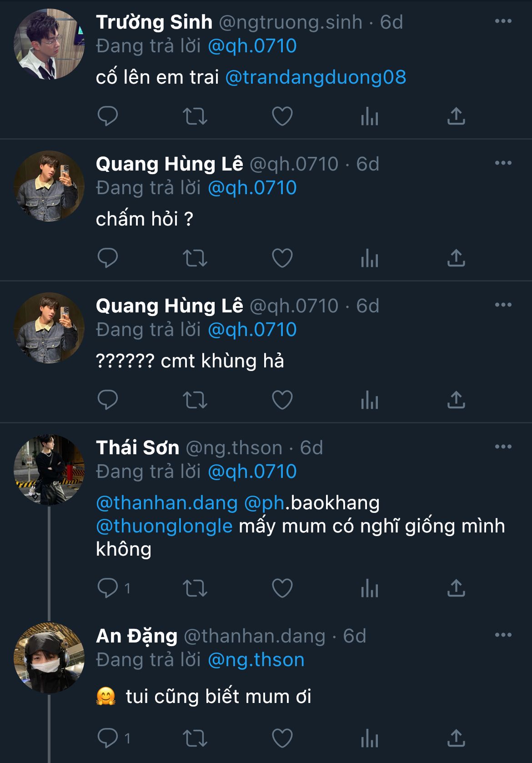Open the @thuonglongle mention link
The width and height of the screenshot is (532, 763).
[164, 526]
